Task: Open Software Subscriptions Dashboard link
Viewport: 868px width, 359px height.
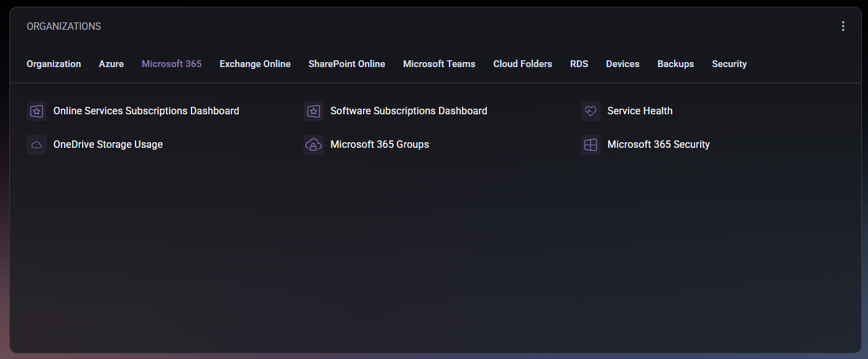Action: pyautogui.click(x=409, y=111)
